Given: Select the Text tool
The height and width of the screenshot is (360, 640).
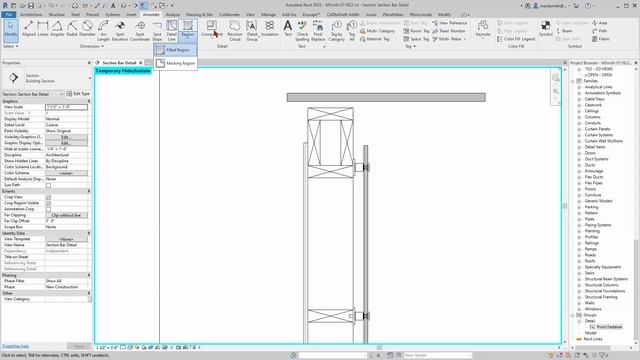Looking at the screenshot, I should click(288, 29).
